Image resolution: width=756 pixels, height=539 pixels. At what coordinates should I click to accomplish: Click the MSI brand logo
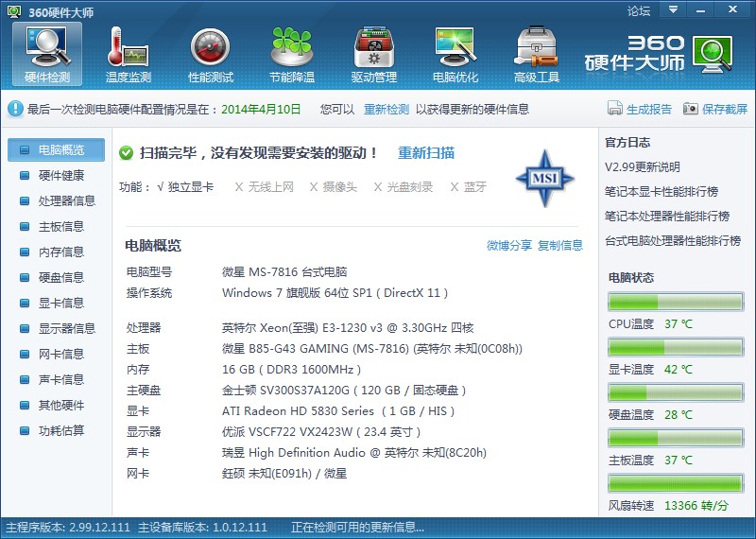pos(545,179)
